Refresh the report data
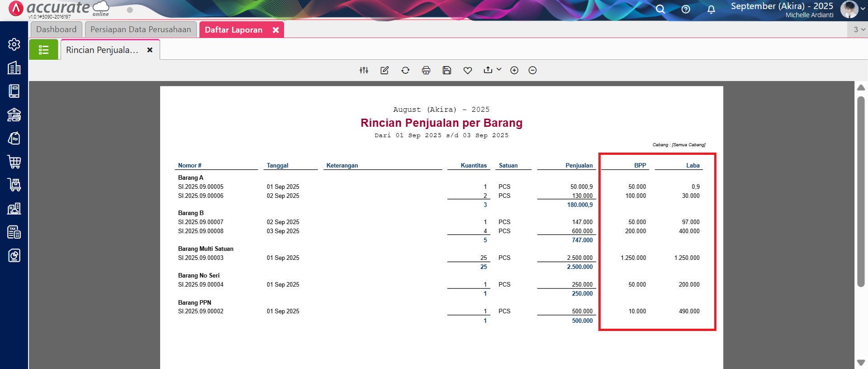This screenshot has height=369, width=868. coord(405,70)
